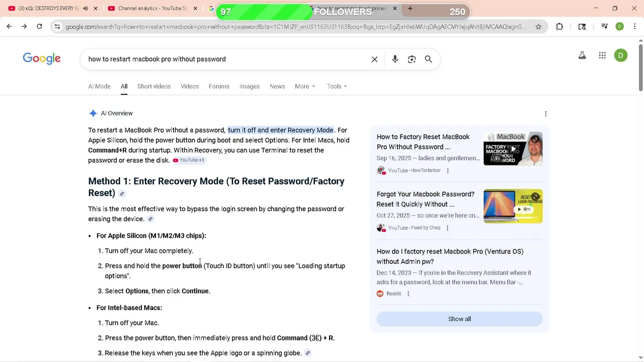Open the Google apps grid icon
Image resolution: width=644 pixels, height=362 pixels.
[602, 56]
